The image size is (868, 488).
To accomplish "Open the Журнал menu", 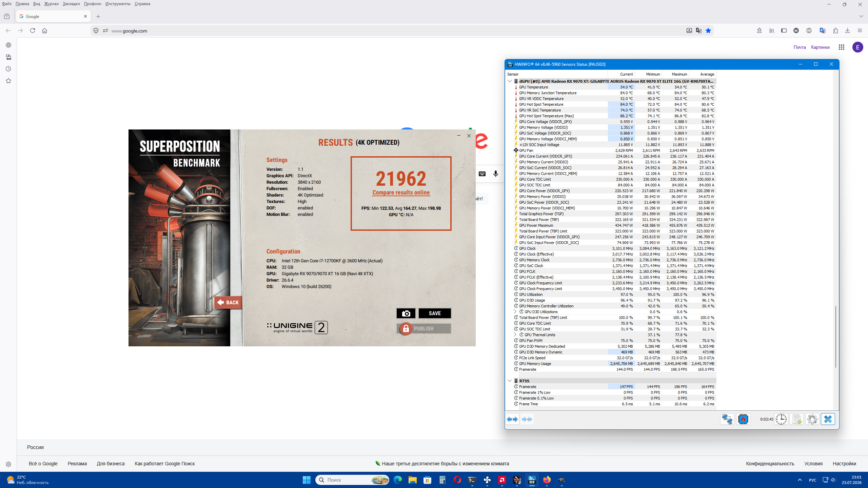I will pyautogui.click(x=51, y=4).
